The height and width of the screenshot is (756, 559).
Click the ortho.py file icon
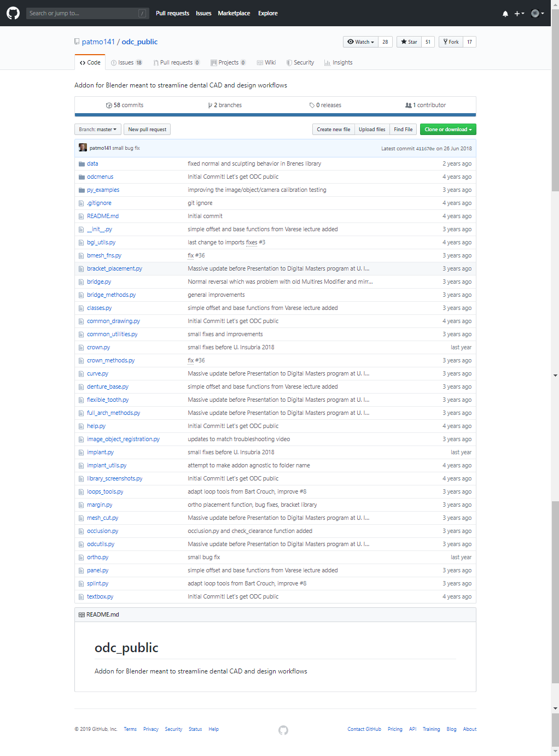[x=81, y=558]
